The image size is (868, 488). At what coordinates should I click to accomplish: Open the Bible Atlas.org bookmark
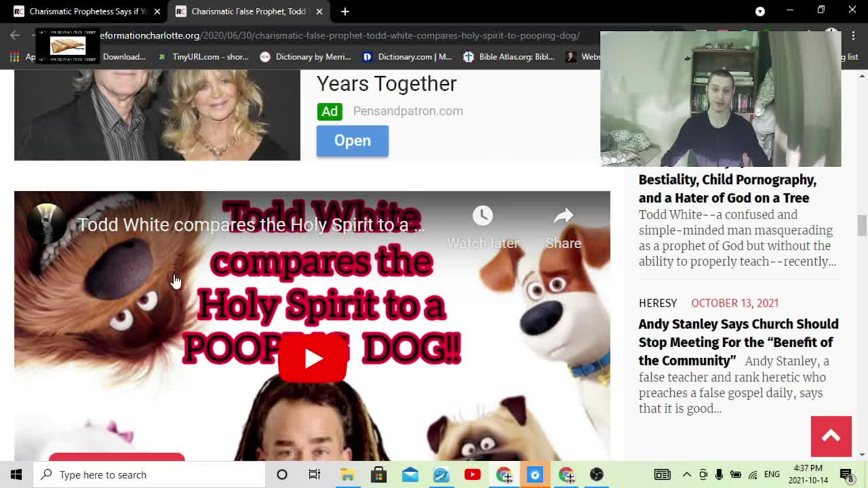tap(509, 57)
